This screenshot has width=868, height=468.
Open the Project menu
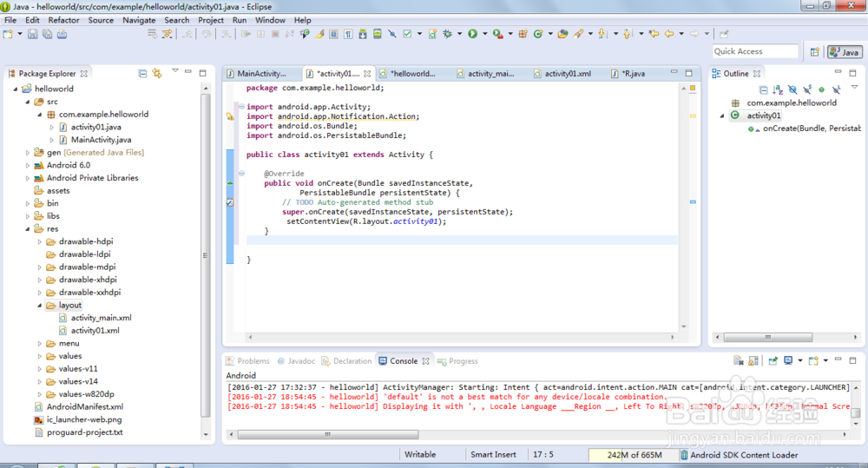point(211,20)
